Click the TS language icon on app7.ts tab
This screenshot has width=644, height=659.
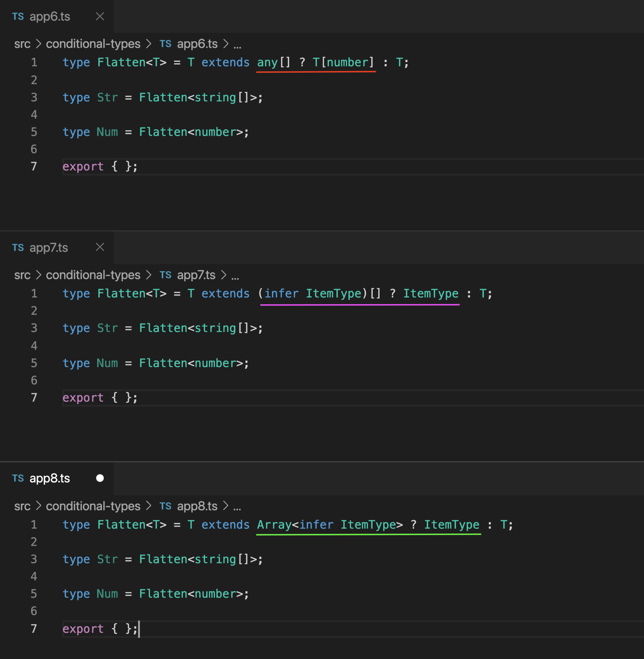tap(18, 247)
